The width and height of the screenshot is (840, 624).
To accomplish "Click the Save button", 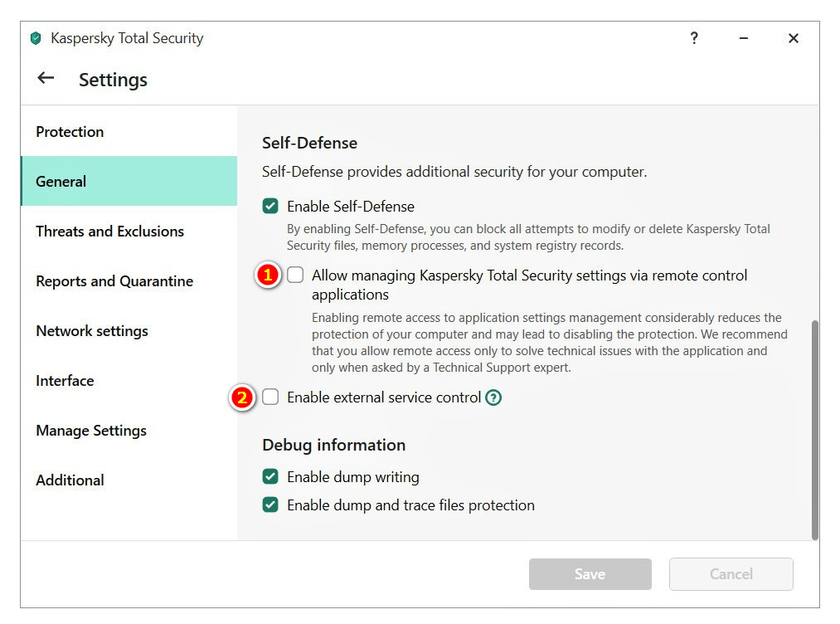I will [x=590, y=574].
